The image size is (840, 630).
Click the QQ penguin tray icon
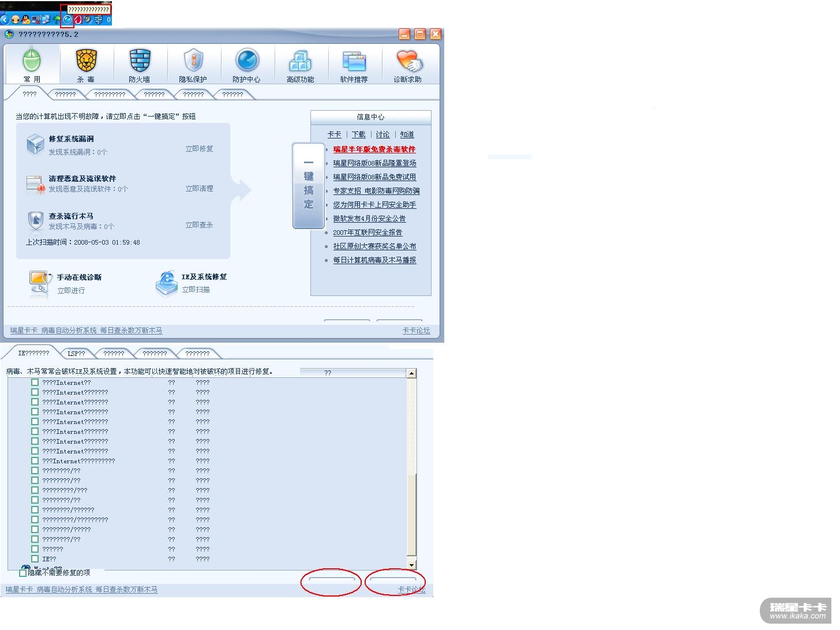(x=25, y=20)
